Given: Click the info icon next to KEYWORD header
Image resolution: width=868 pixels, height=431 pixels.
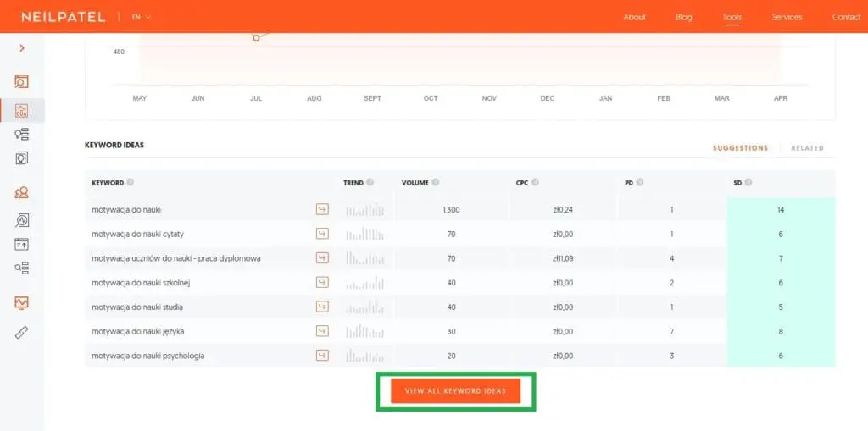Looking at the screenshot, I should click(130, 182).
